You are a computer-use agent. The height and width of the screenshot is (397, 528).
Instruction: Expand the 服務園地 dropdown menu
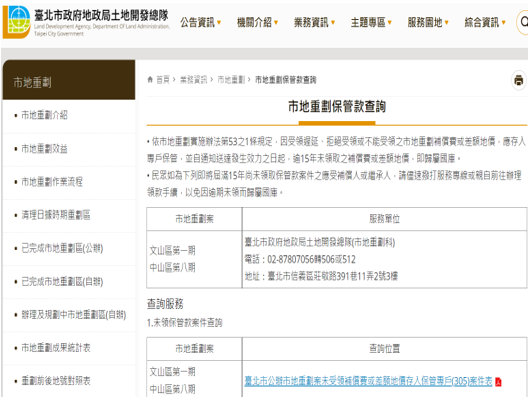pyautogui.click(x=428, y=23)
